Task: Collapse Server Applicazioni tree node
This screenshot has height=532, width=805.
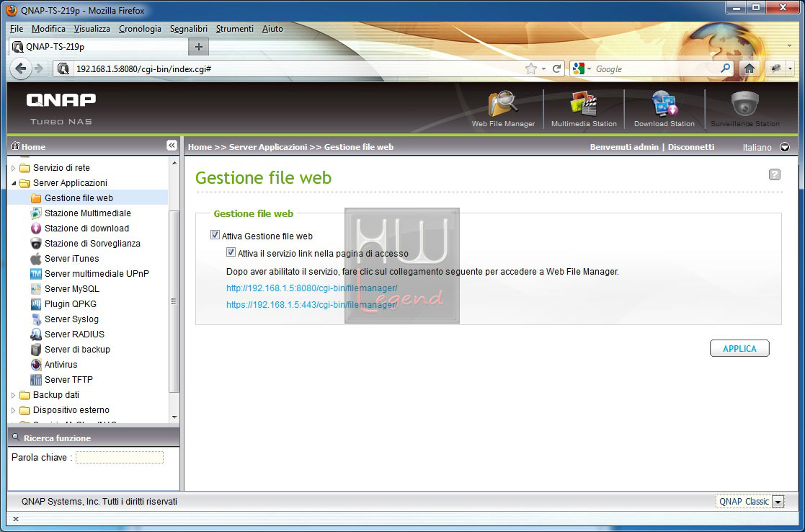Action: (x=14, y=183)
